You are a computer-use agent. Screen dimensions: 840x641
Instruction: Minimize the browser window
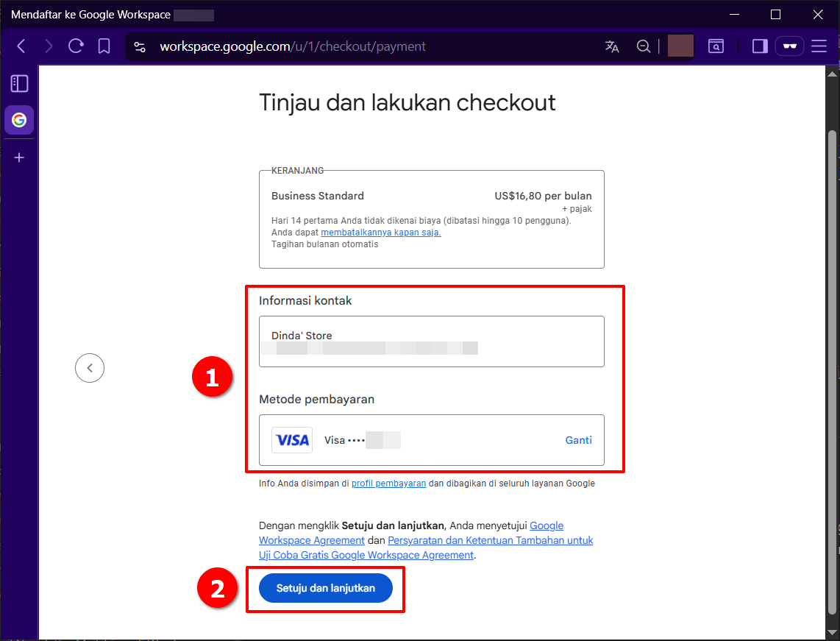735,15
